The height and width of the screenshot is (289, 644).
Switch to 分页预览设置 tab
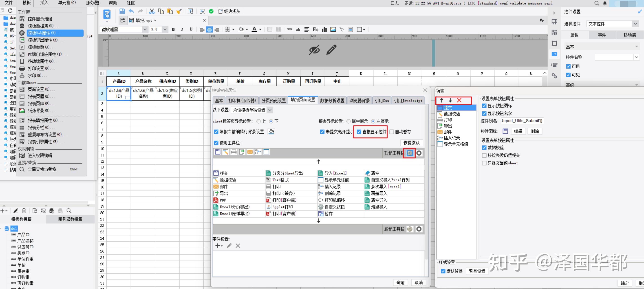273,101
